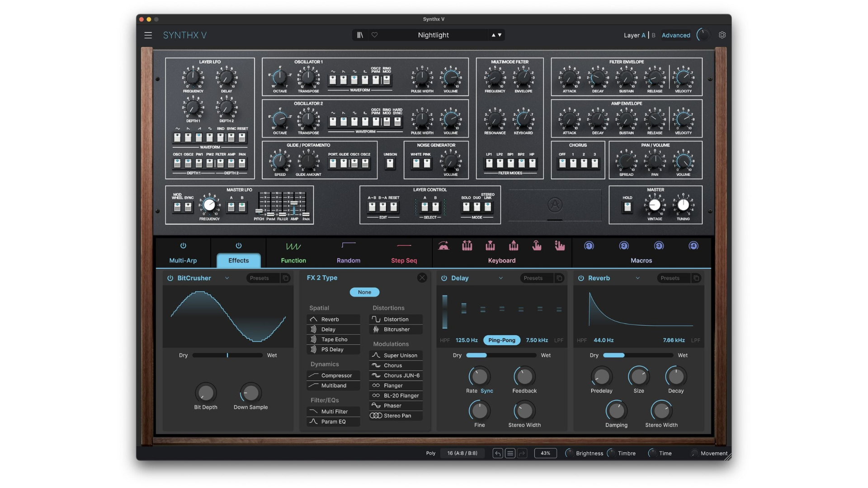The height and width of the screenshot is (488, 868).
Task: Open Macro 2 settings
Action: tap(624, 246)
